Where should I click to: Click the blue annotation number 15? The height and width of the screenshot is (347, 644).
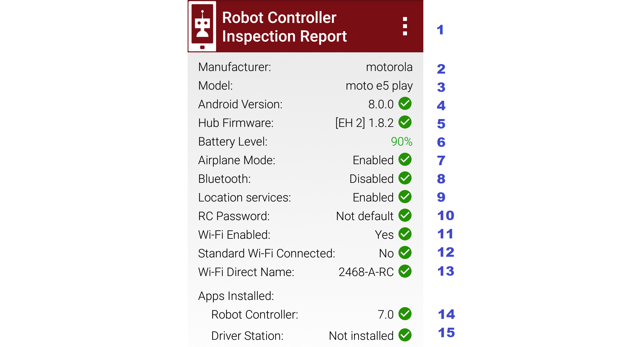tap(446, 333)
